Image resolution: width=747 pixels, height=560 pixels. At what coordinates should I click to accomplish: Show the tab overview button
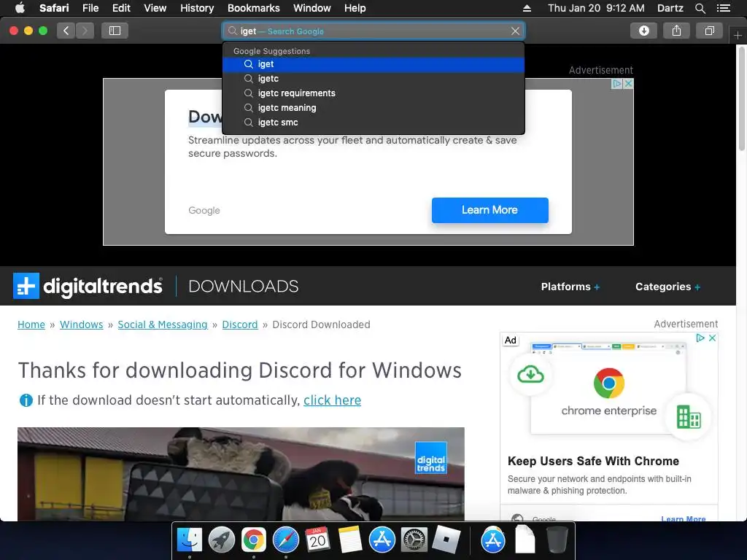tap(709, 31)
